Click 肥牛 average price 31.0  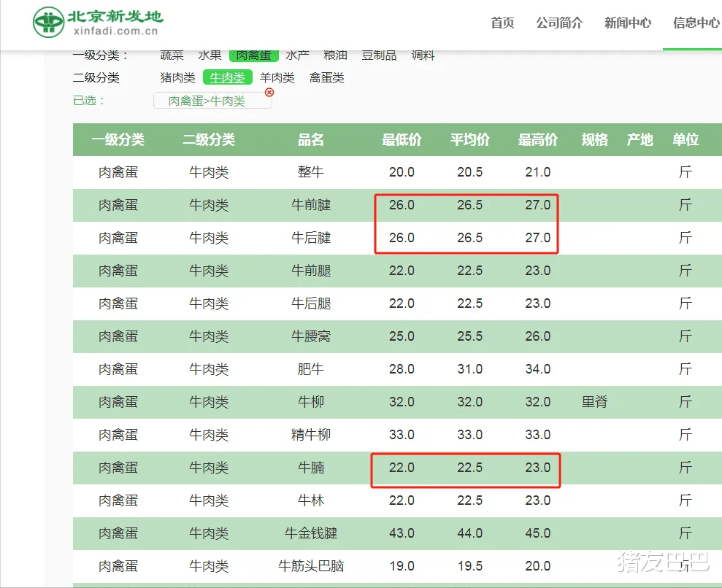pyautogui.click(x=469, y=369)
